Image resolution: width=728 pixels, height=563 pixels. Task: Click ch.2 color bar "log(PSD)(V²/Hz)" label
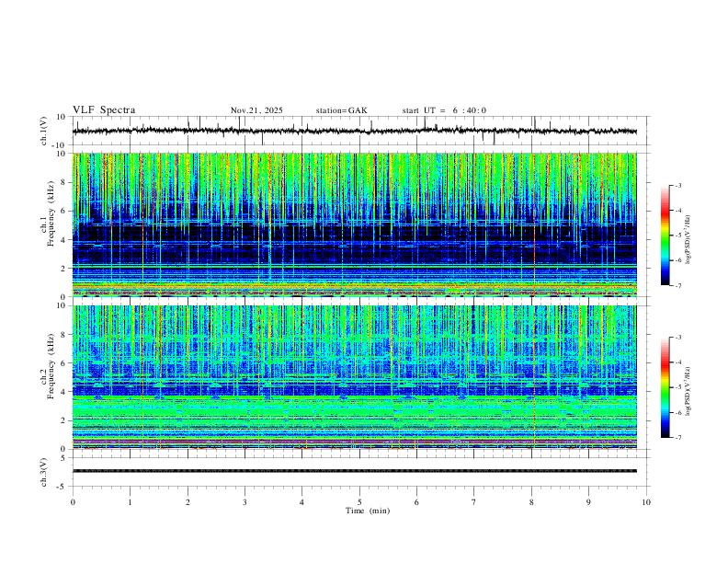[688, 391]
